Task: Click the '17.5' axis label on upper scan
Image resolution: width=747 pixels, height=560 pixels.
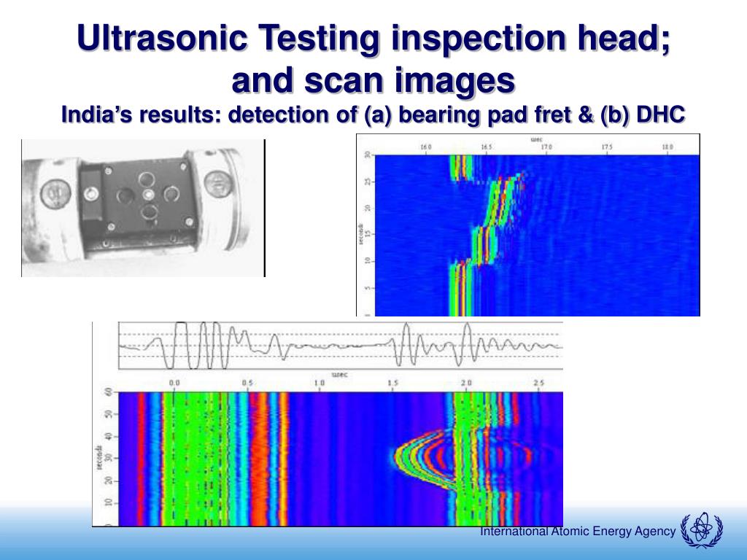Action: pyautogui.click(x=607, y=147)
